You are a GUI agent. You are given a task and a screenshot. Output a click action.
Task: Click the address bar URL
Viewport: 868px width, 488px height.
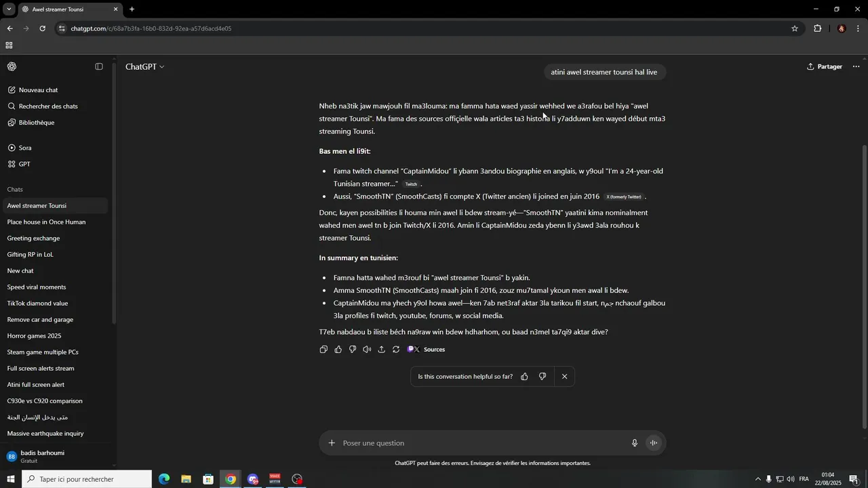(x=151, y=28)
